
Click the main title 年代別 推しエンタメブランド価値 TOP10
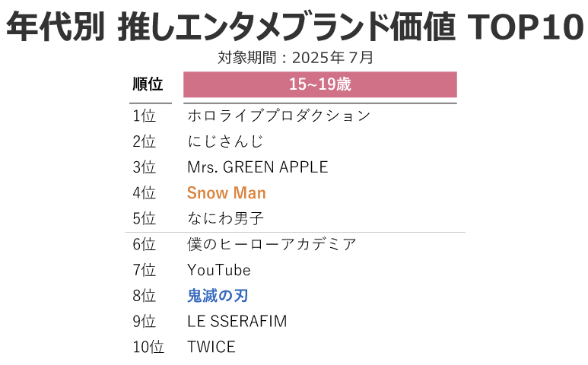(294, 27)
